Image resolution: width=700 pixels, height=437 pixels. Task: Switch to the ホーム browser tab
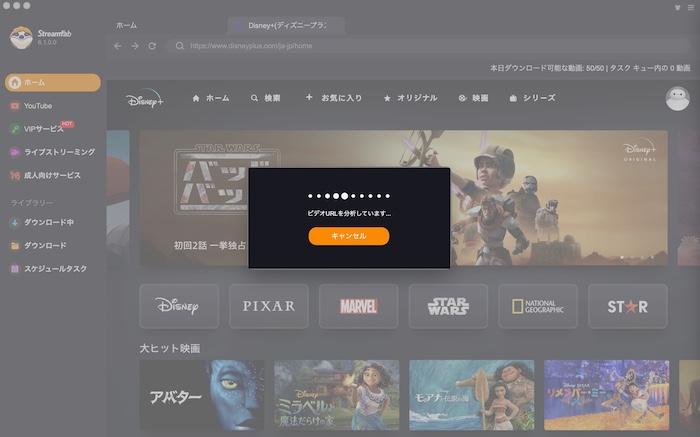pos(126,25)
